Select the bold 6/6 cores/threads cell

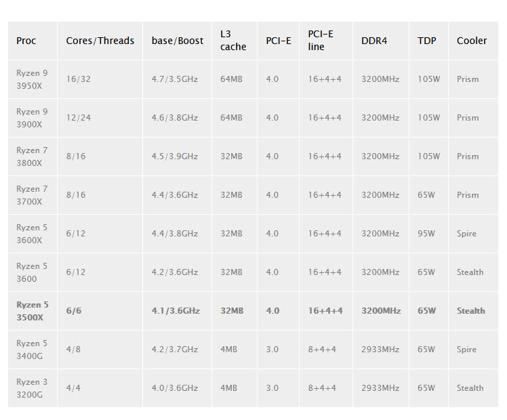73,311
